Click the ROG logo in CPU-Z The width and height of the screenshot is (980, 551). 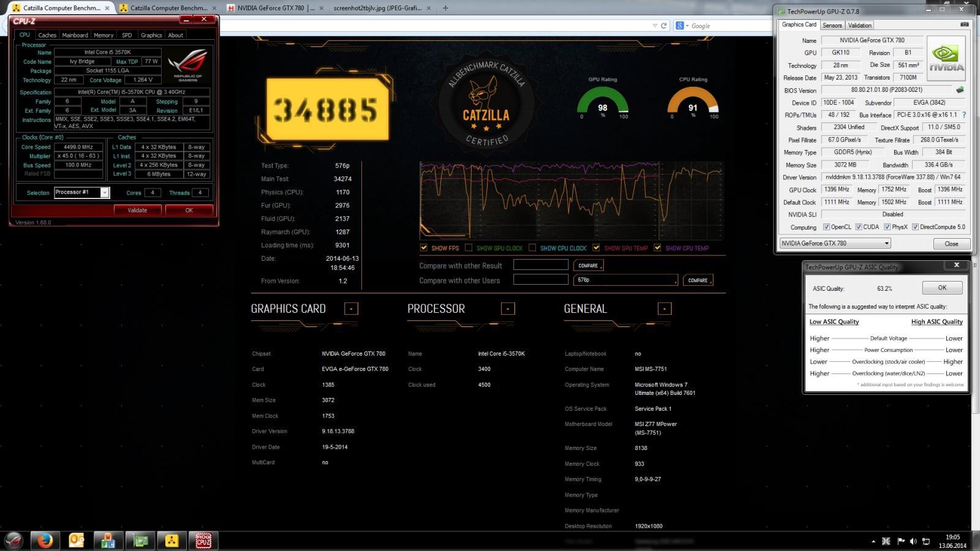click(x=189, y=66)
